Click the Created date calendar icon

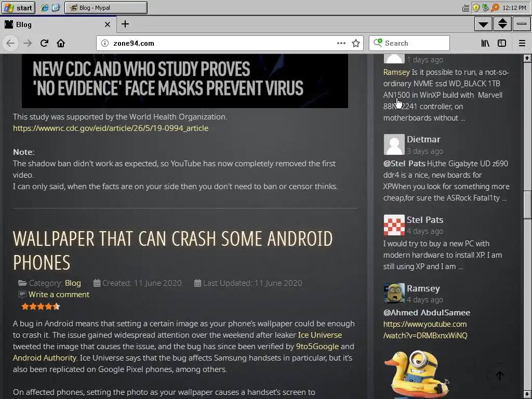pos(97,283)
